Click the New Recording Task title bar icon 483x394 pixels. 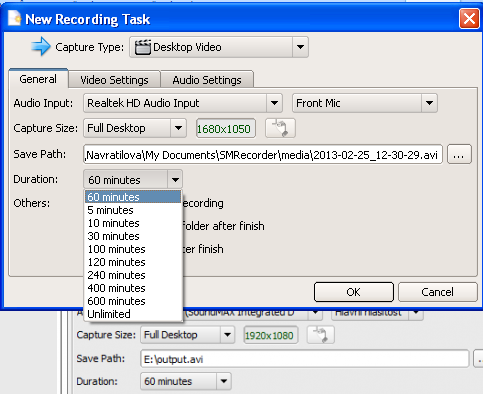point(14,18)
